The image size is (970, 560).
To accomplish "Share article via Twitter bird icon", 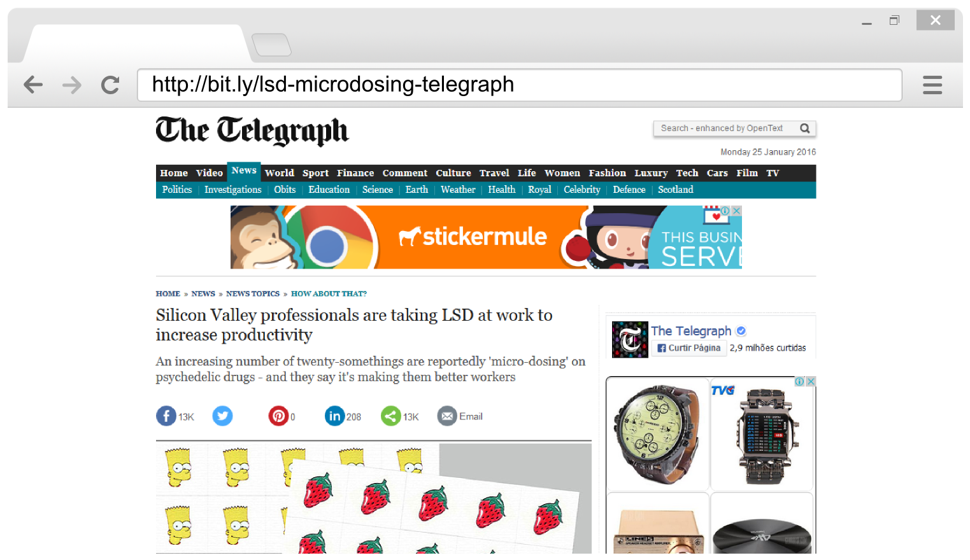I will 222,416.
